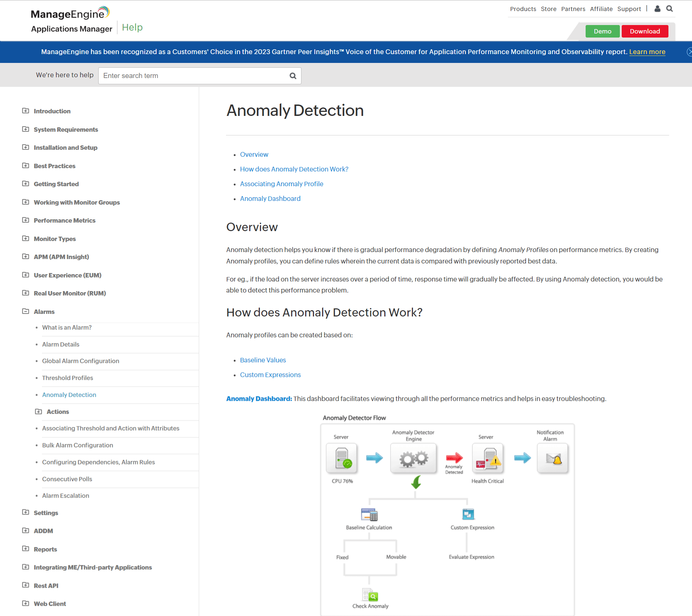692x616 pixels.
Task: Focus the Enter search term field
Action: click(200, 76)
